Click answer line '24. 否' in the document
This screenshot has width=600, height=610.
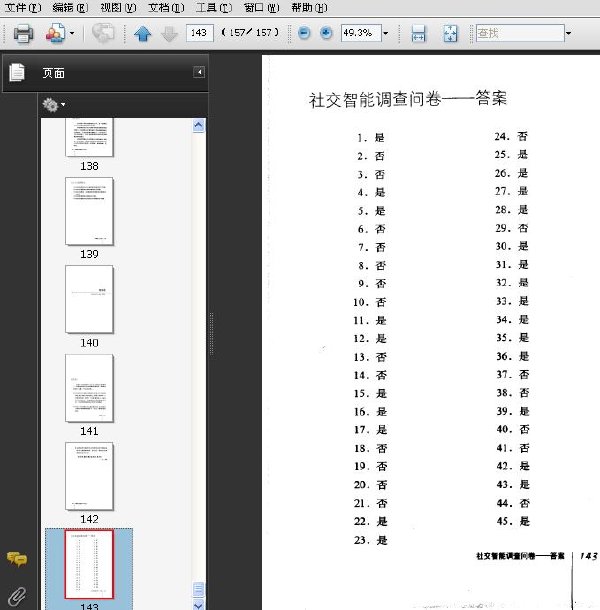511,137
